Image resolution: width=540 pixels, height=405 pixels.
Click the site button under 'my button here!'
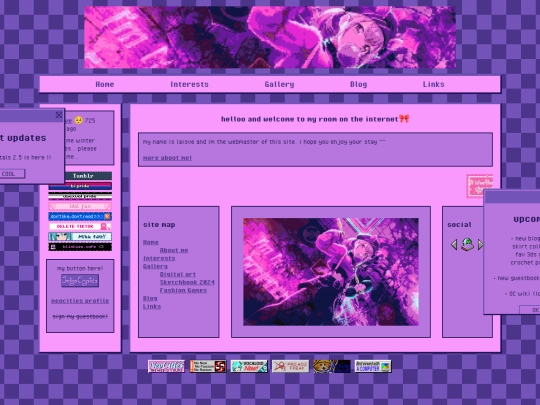[x=80, y=281]
